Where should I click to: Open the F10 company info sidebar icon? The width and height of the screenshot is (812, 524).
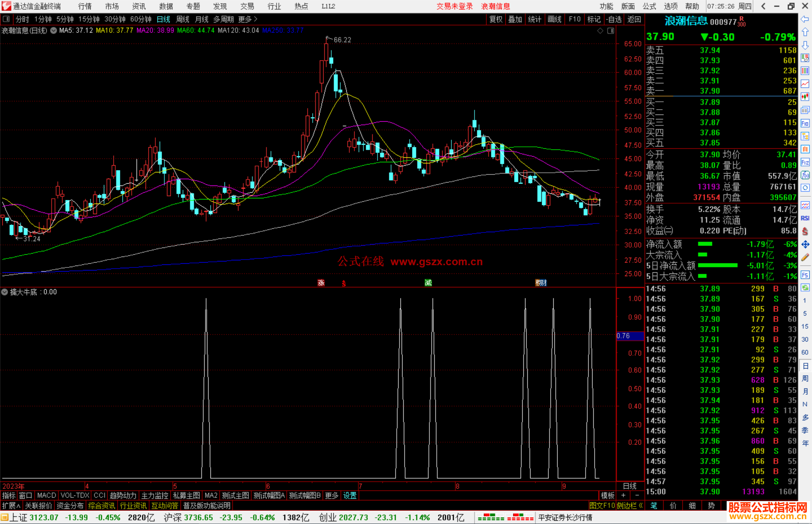(805, 123)
